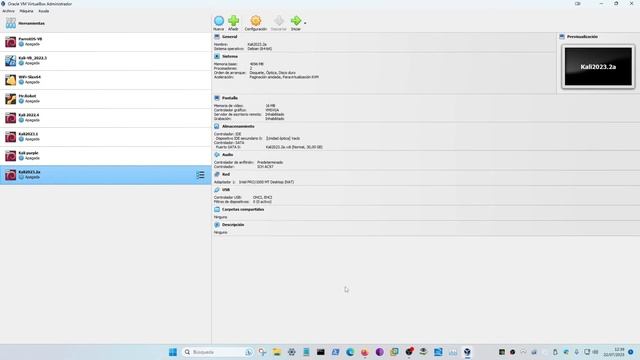The image size is (640, 360).
Task: Open the Almacenamiento section settings link
Action: pyautogui.click(x=238, y=126)
